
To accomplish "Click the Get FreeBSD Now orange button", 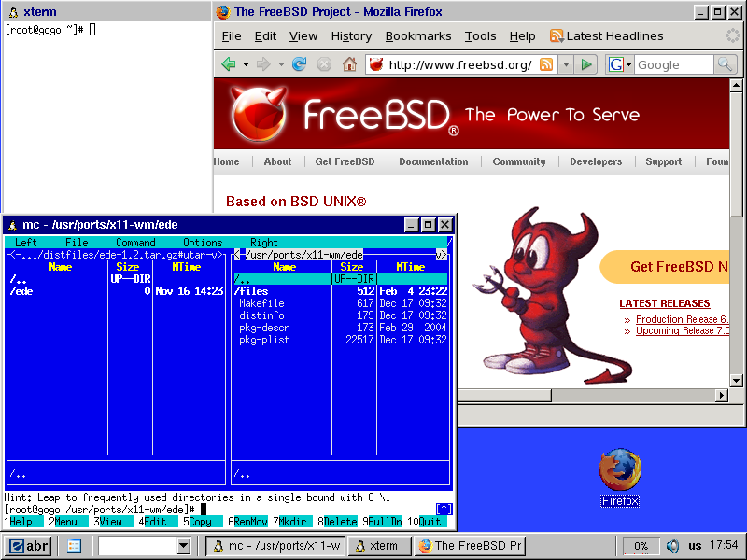I will (665, 267).
